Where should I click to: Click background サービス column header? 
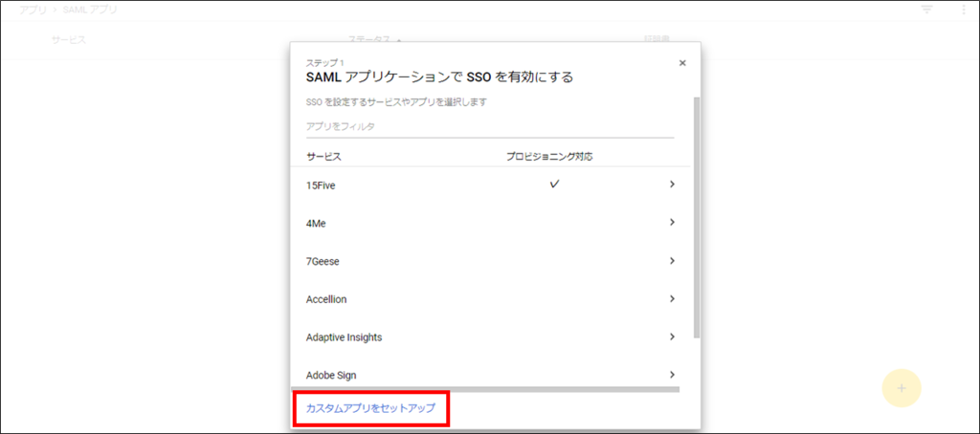tap(69, 40)
